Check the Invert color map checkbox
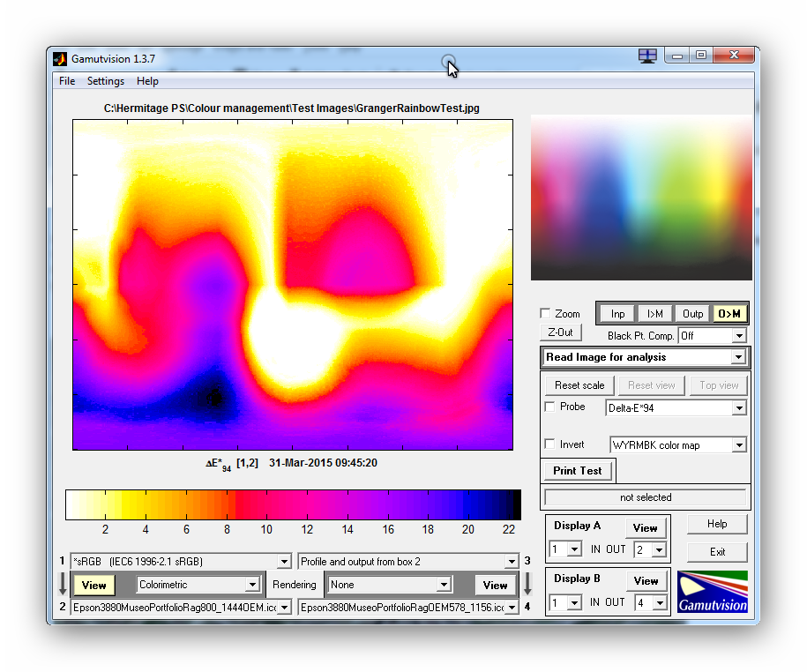Viewport: 807px width, 672px height. 550,444
